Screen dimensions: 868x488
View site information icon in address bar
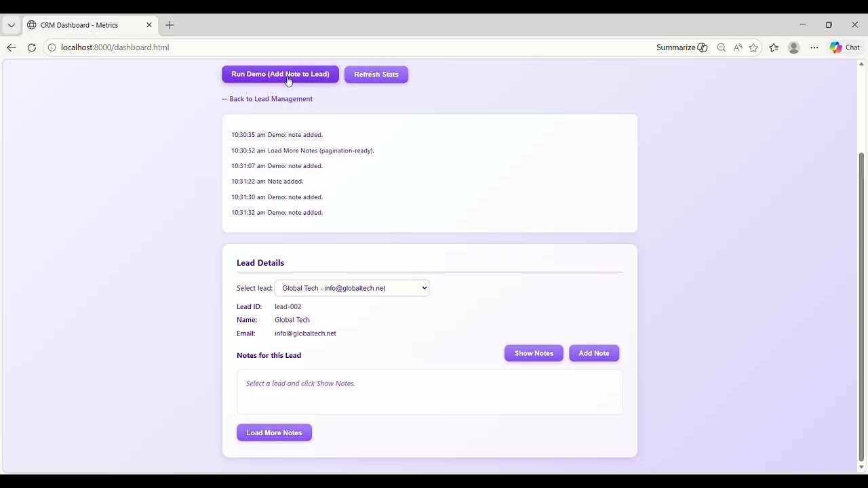click(52, 47)
